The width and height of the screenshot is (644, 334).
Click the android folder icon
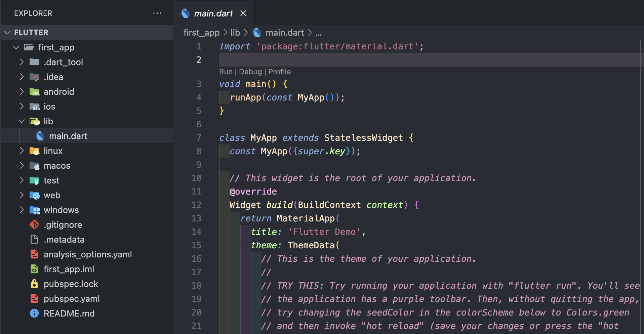(34, 92)
